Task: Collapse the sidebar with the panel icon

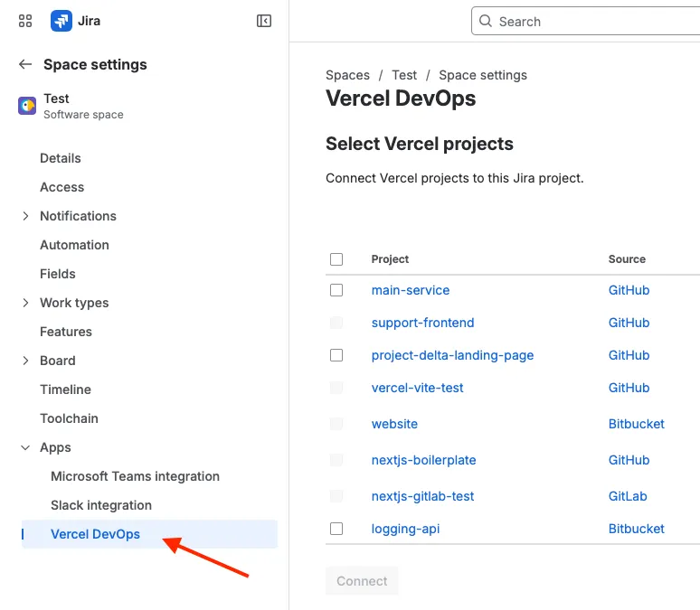Action: tap(264, 21)
